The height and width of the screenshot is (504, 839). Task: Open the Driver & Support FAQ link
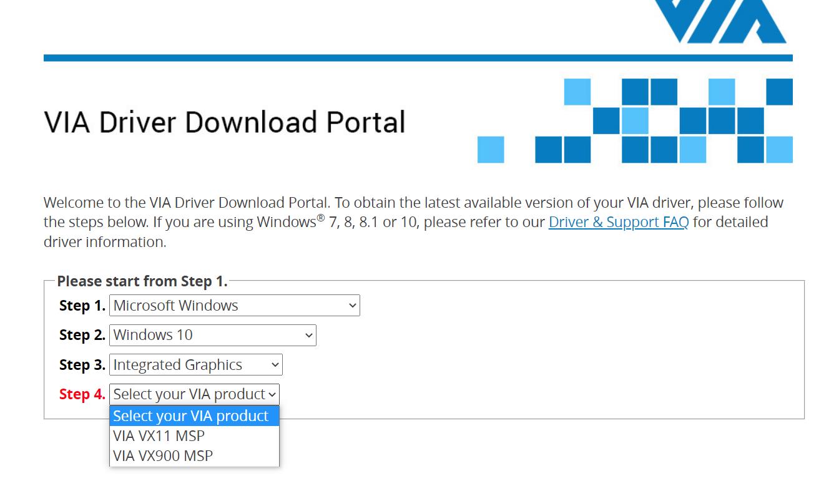click(x=618, y=221)
